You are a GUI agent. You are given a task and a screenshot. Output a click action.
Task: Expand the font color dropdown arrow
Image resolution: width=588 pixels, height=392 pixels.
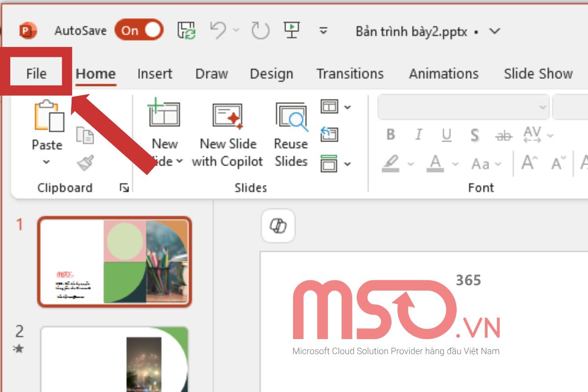[x=455, y=164]
